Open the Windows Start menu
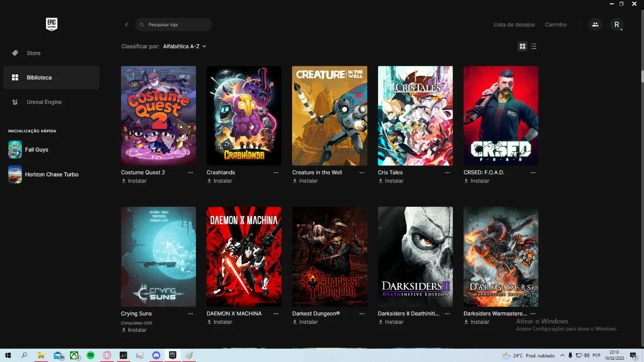Screen dimensions: 644x362 pyautogui.click(x=7, y=355)
